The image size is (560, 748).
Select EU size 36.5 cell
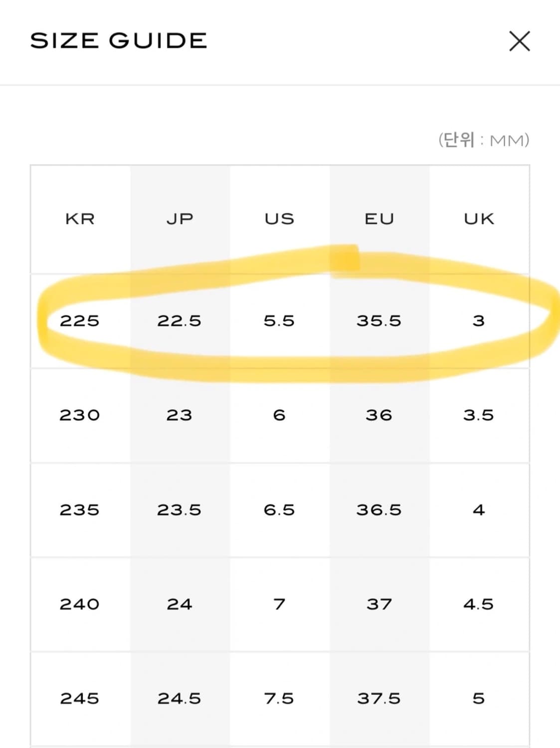pos(379,510)
